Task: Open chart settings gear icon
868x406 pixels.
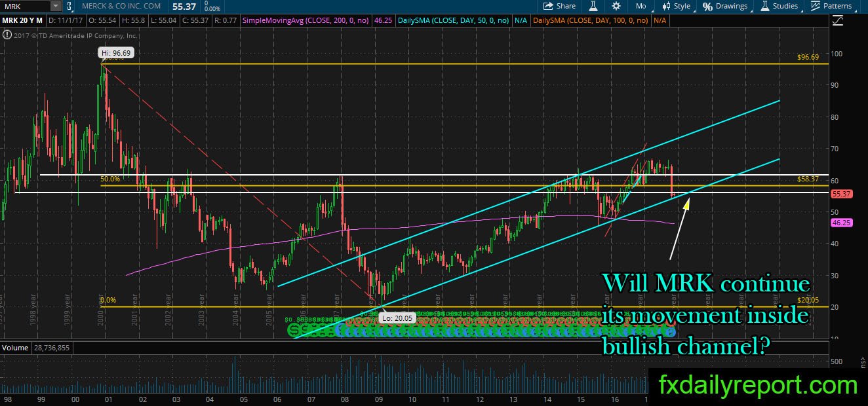Action: coord(616,6)
